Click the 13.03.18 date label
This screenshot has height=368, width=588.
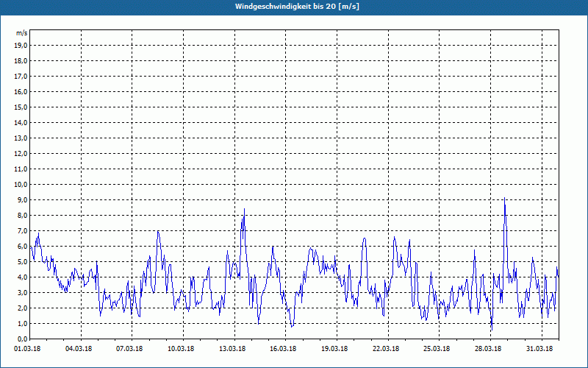tap(232, 348)
